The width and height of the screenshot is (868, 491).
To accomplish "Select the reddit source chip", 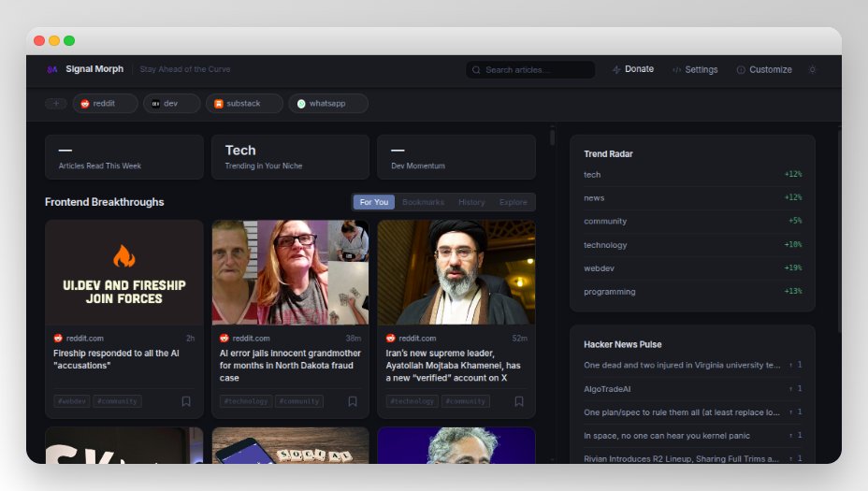I will pyautogui.click(x=105, y=104).
